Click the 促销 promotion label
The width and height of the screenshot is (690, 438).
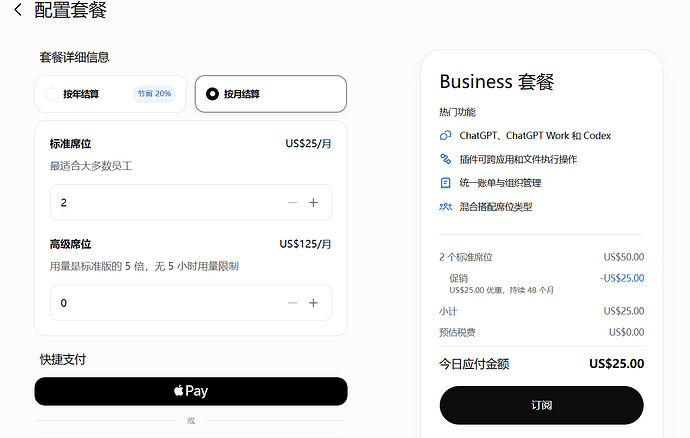(459, 278)
